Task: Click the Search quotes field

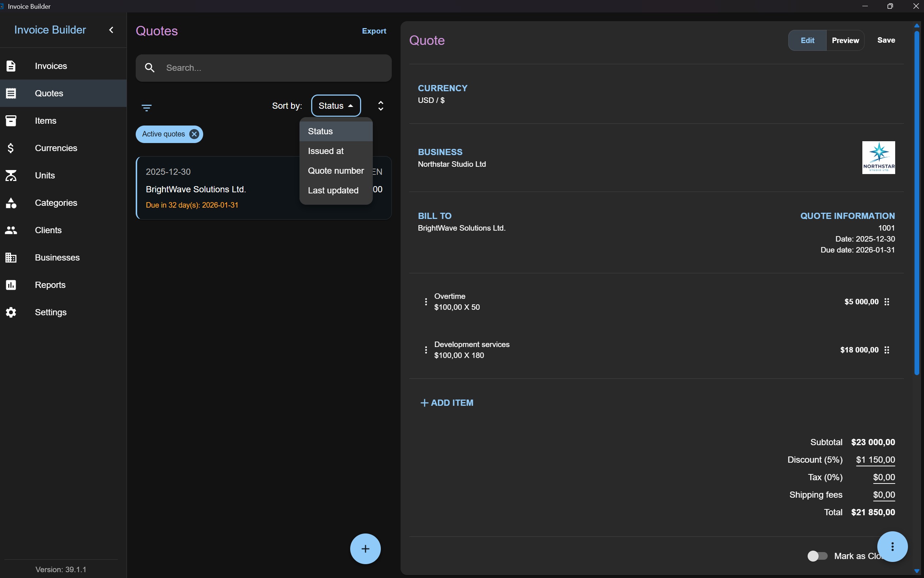Action: point(264,68)
